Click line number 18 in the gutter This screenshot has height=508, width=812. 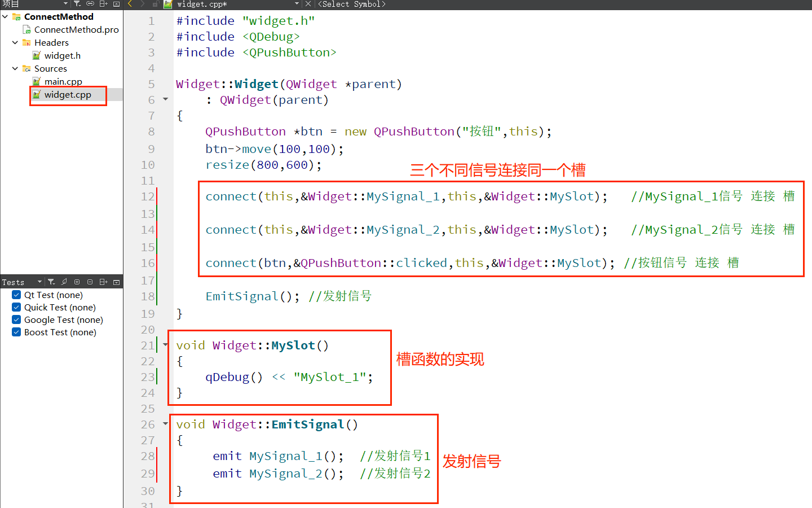click(148, 296)
